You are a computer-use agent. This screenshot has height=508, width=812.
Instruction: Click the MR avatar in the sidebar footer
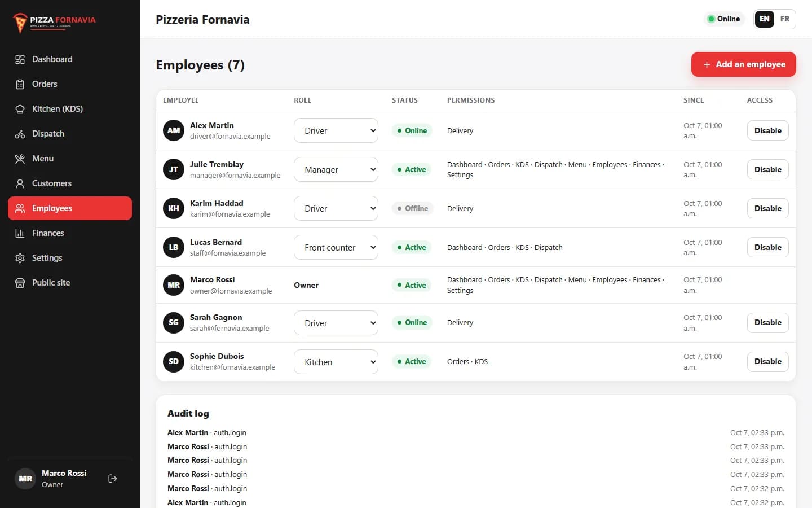[25, 479]
